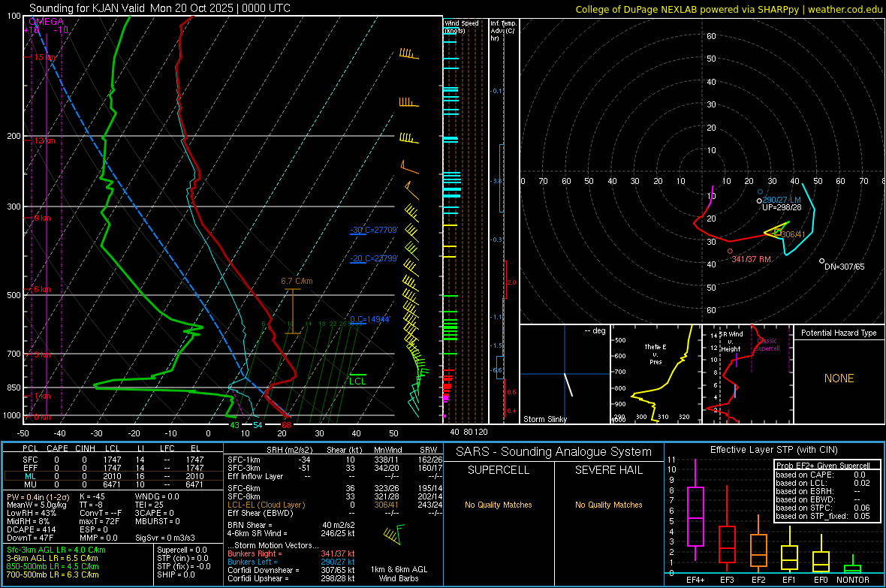Click the Theta-E v. Pres label
The height and width of the screenshot is (588, 886).
[655, 354]
